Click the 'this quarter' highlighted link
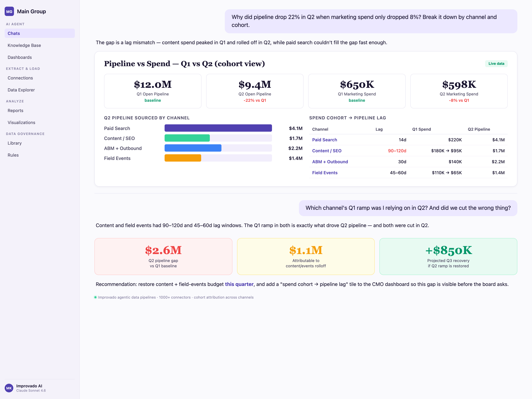 click(x=239, y=284)
